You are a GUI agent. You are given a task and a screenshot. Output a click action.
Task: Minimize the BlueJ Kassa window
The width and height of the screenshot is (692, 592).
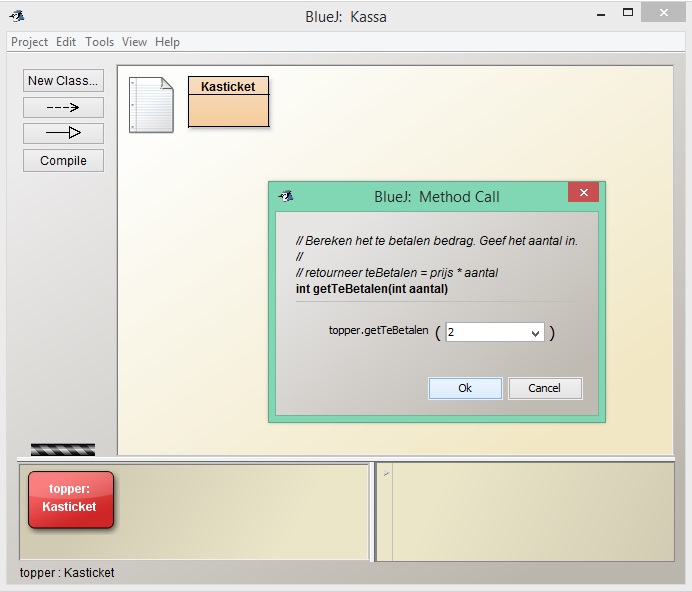tap(601, 14)
